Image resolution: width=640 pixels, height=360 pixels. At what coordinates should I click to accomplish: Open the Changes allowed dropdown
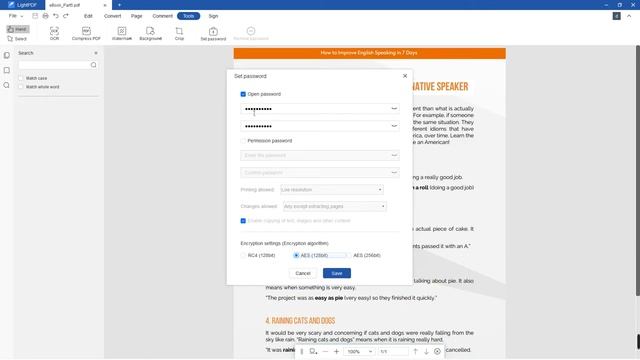[335, 206]
